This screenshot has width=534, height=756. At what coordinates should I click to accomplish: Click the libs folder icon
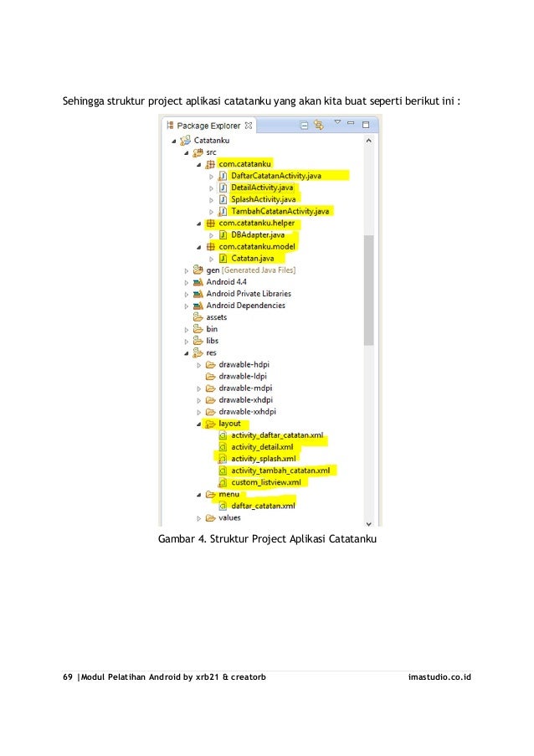[x=198, y=341]
